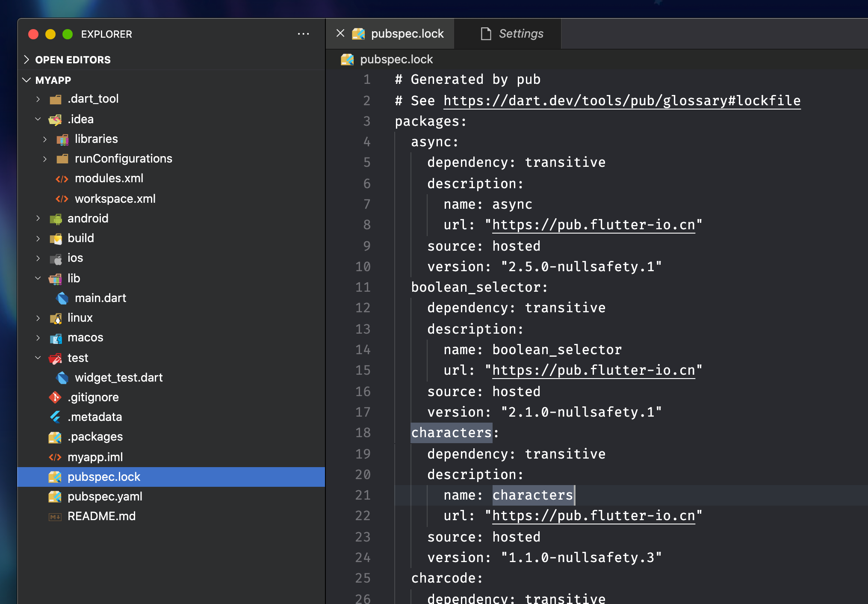Expand the runConfigurations folder
This screenshot has width=868, height=604.
[45, 158]
